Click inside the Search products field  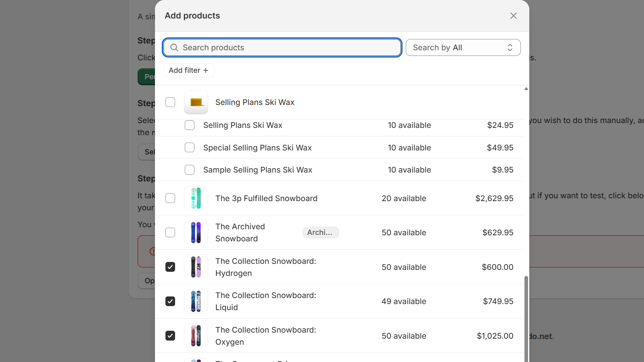coord(282,47)
